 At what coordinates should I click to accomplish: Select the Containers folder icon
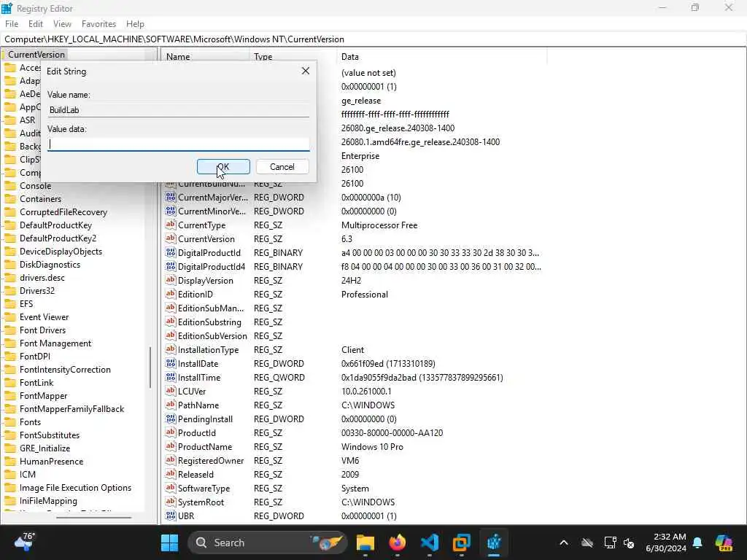pyautogui.click(x=10, y=199)
